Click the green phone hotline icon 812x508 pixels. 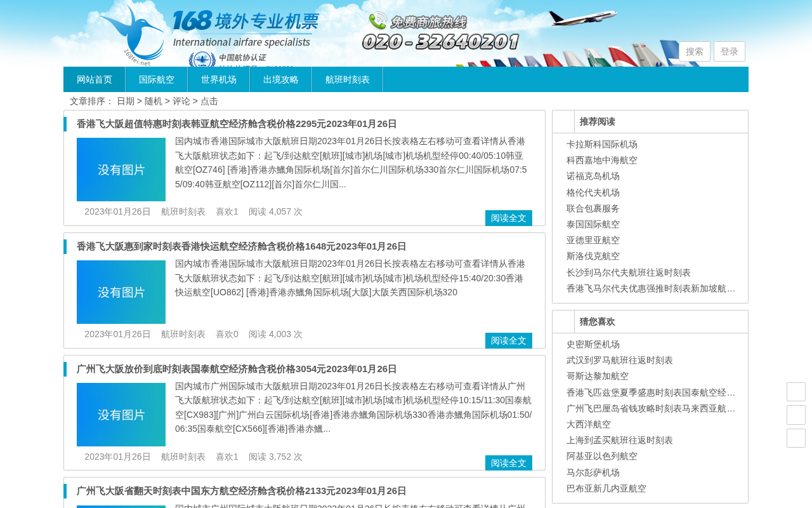pyautogui.click(x=377, y=21)
